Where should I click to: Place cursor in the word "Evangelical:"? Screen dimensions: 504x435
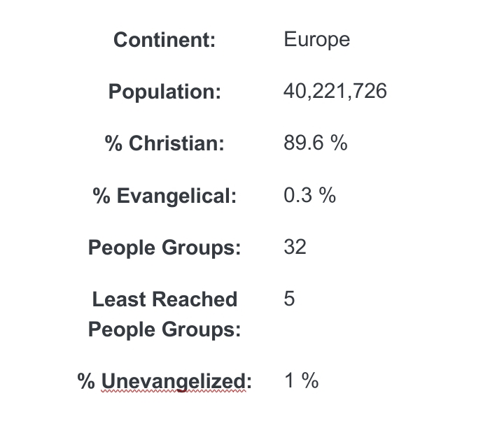(x=176, y=197)
